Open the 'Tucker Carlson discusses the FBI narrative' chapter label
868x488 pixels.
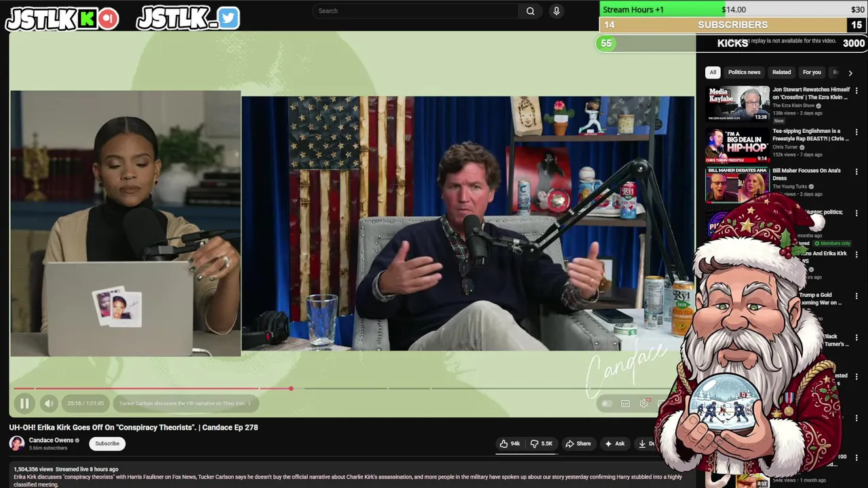click(x=184, y=403)
